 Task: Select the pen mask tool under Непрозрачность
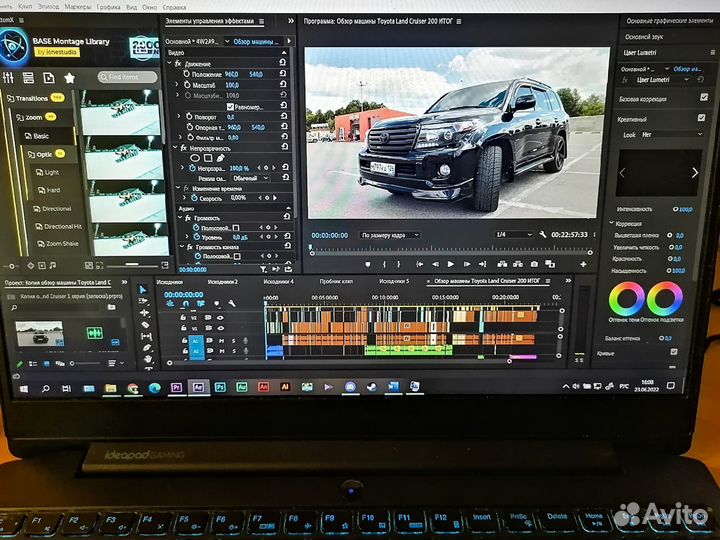click(222, 158)
